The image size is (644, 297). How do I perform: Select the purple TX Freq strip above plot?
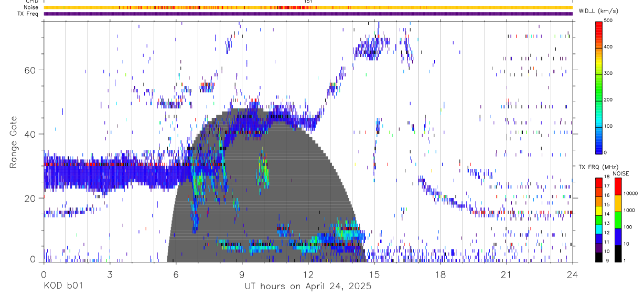click(308, 14)
